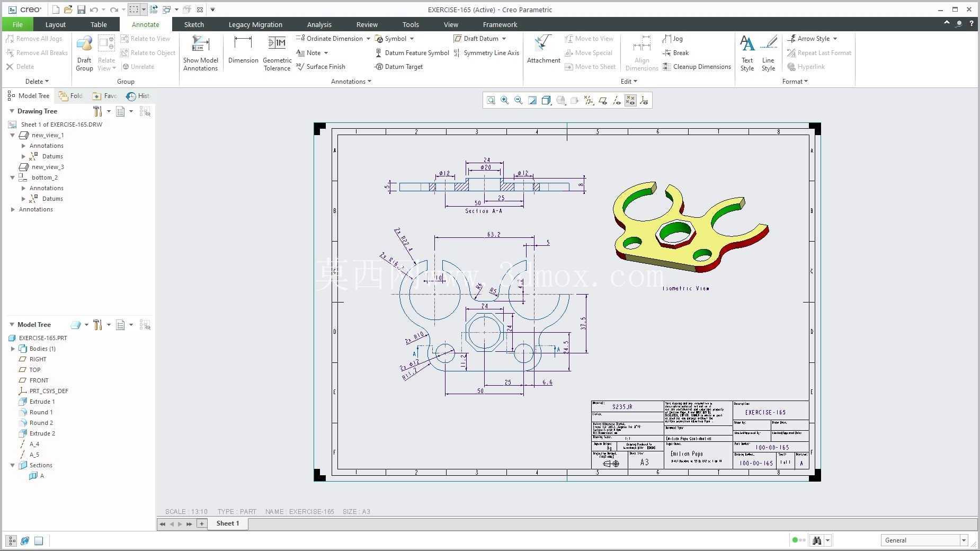Refit the drawing view in graphics toolbar

491,100
